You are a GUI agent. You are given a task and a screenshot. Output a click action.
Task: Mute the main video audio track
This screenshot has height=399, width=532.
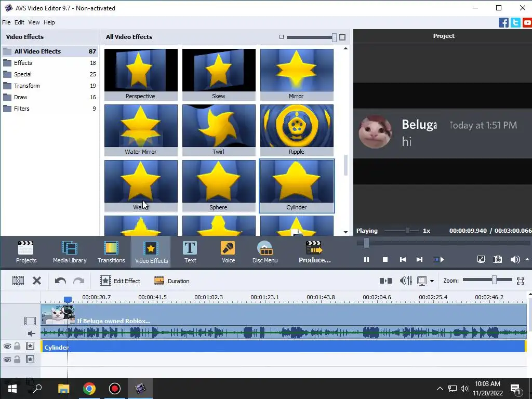(x=31, y=334)
